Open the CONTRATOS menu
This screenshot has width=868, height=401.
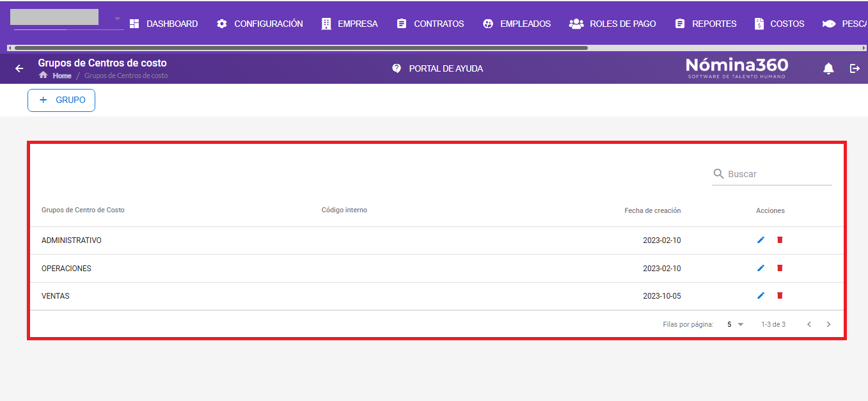pos(430,24)
